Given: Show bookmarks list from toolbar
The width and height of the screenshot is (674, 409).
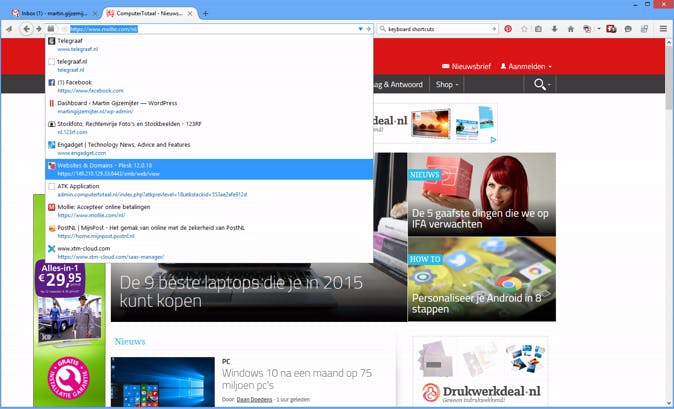Looking at the screenshot, I should (538, 29).
